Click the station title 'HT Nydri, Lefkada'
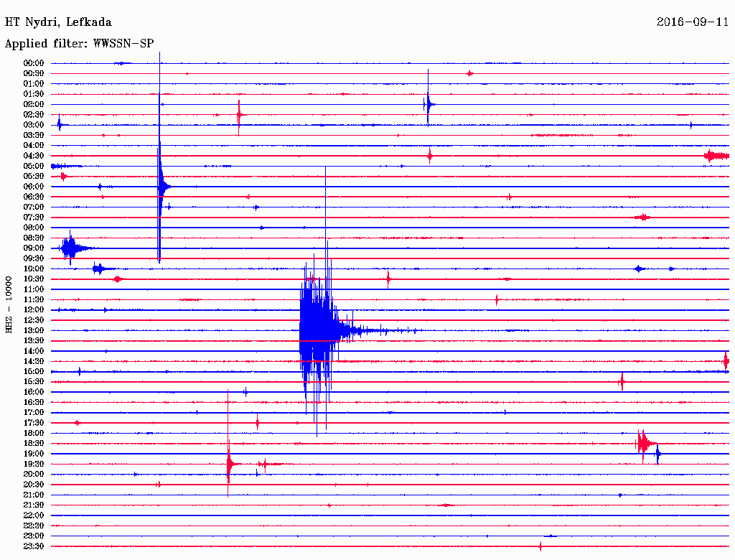The width and height of the screenshot is (735, 560). coord(58,22)
